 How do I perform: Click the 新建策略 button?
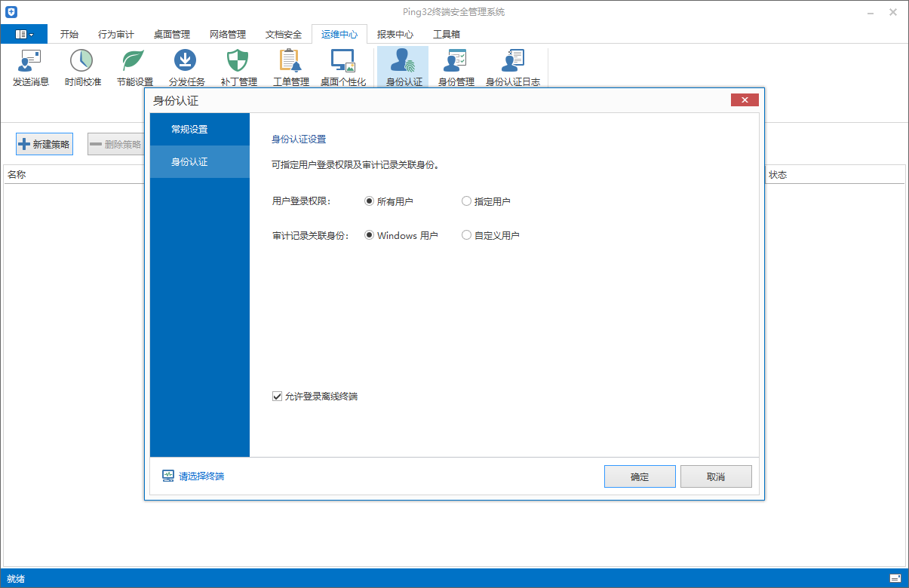(45, 144)
